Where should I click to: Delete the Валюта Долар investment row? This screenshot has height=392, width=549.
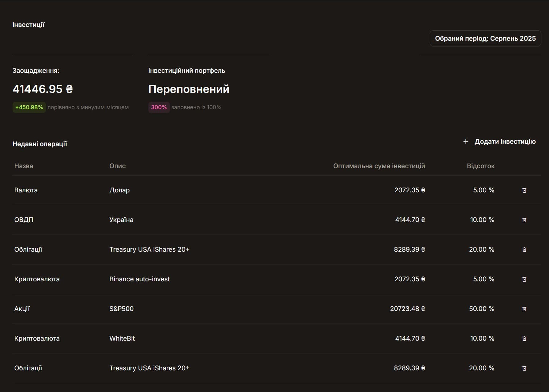click(x=524, y=190)
